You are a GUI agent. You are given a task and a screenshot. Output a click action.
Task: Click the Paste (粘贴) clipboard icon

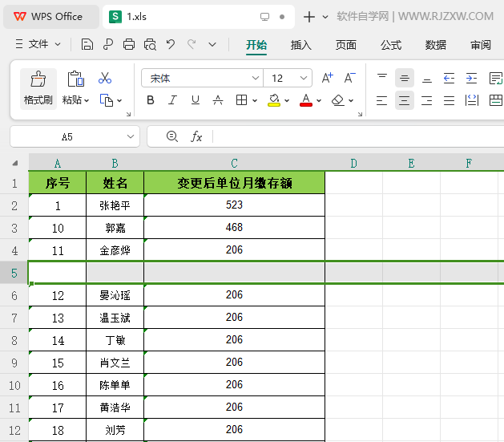pyautogui.click(x=76, y=79)
